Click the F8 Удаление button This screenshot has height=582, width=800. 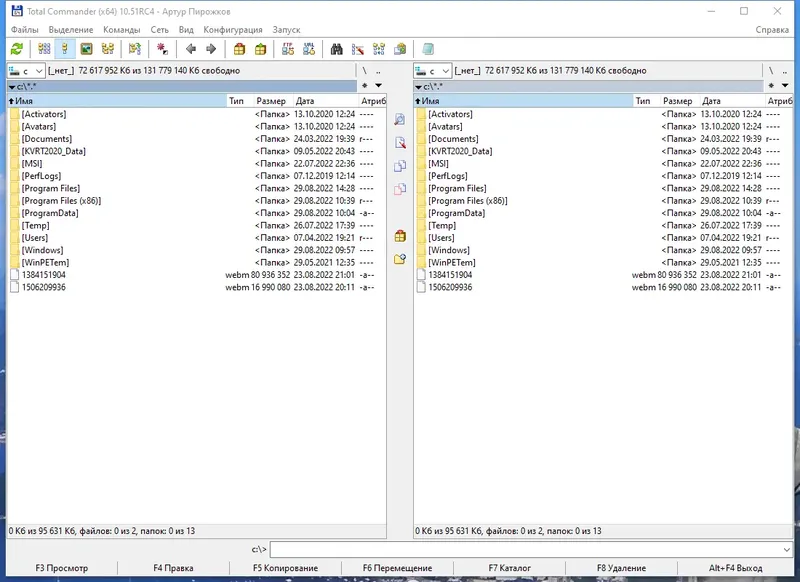tap(621, 568)
